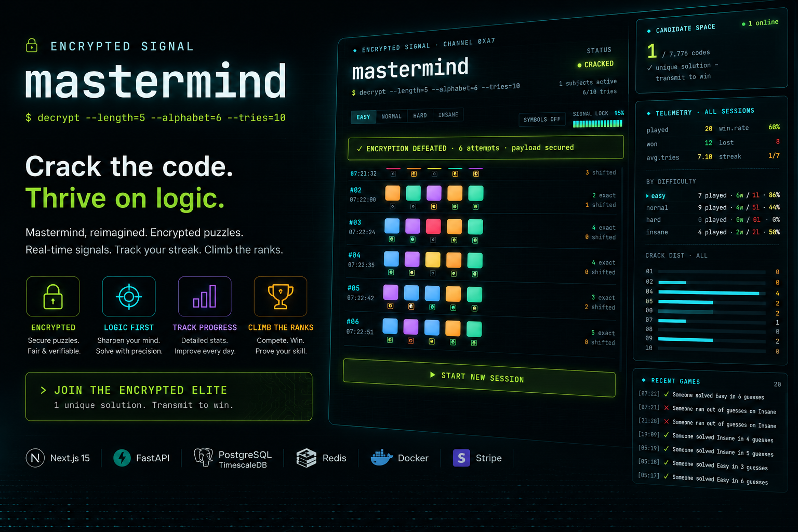Click the checkmark in the ENCRYPTION DEFEATED banner
This screenshot has height=532, width=798.
360,149
